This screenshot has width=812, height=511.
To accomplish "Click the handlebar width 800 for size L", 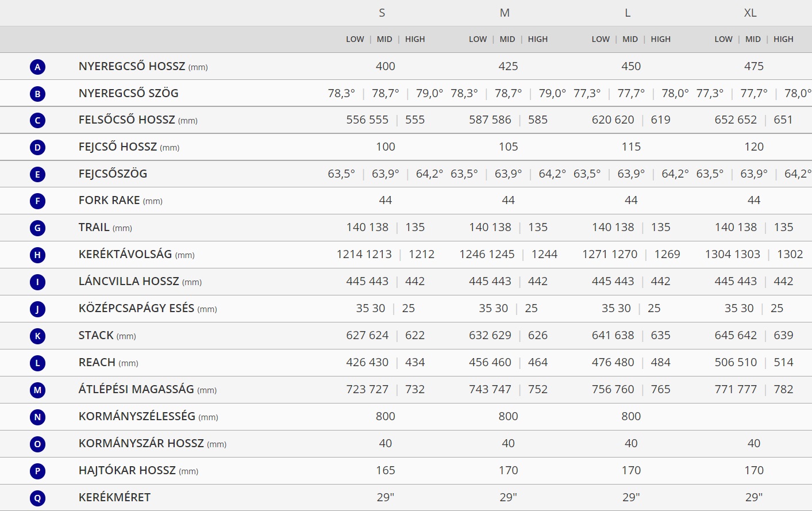I will [x=631, y=416].
